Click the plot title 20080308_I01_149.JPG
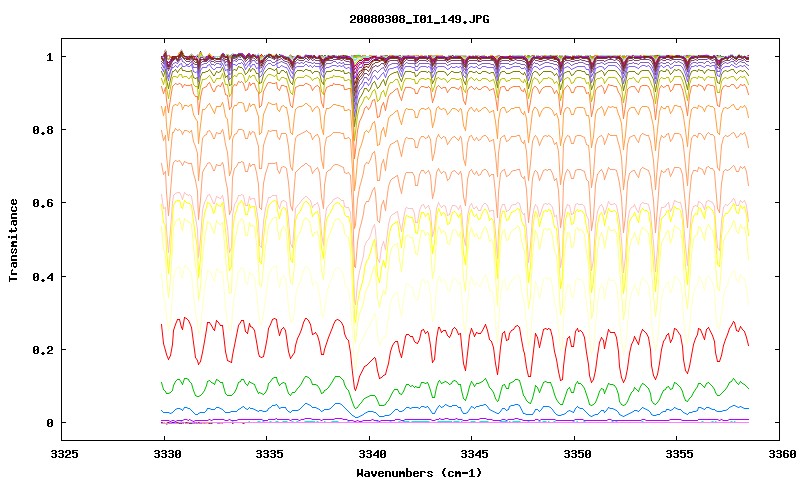 pos(419,19)
